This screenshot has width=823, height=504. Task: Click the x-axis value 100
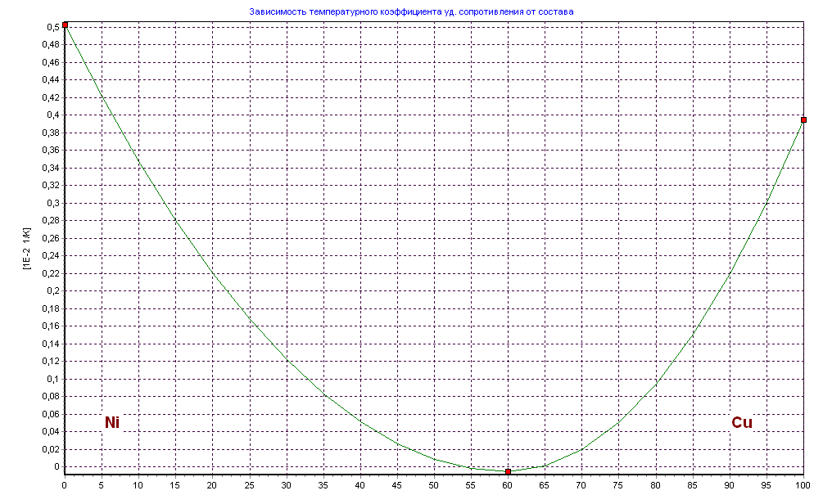[x=803, y=486]
